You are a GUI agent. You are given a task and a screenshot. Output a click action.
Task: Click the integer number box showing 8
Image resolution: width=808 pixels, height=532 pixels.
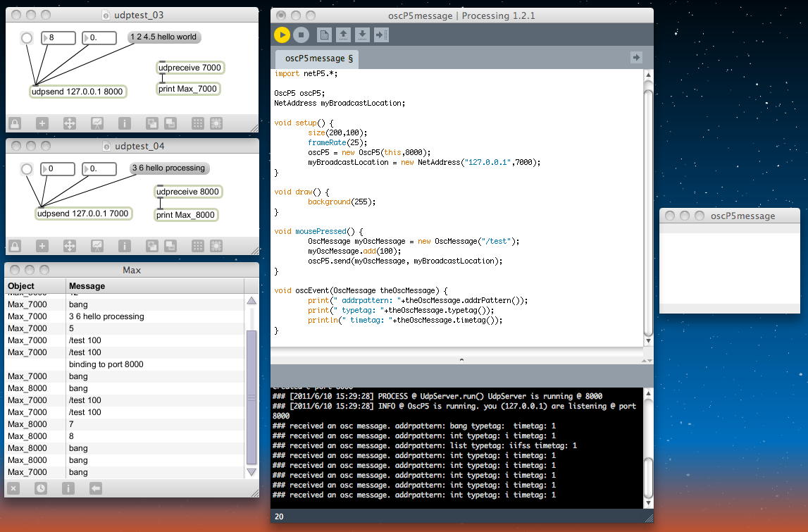58,38
